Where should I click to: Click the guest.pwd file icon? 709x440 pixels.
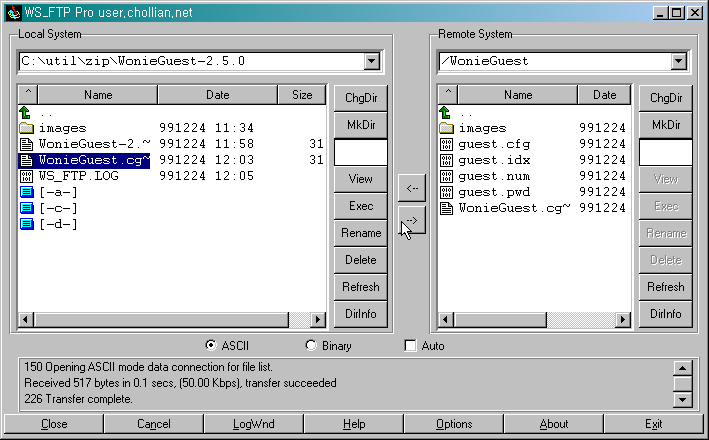pos(446,192)
